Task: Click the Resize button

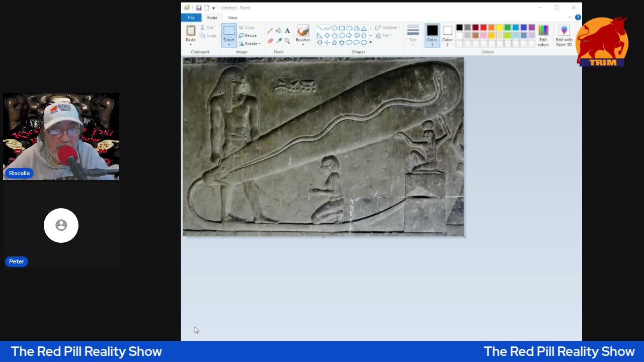Action: pyautogui.click(x=248, y=36)
